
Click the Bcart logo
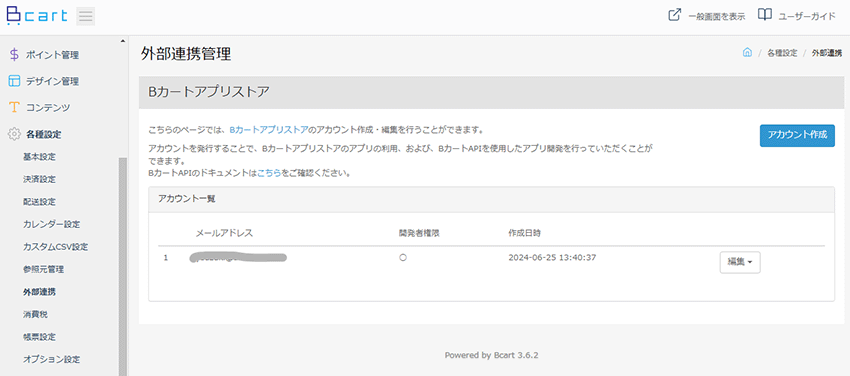[x=37, y=16]
